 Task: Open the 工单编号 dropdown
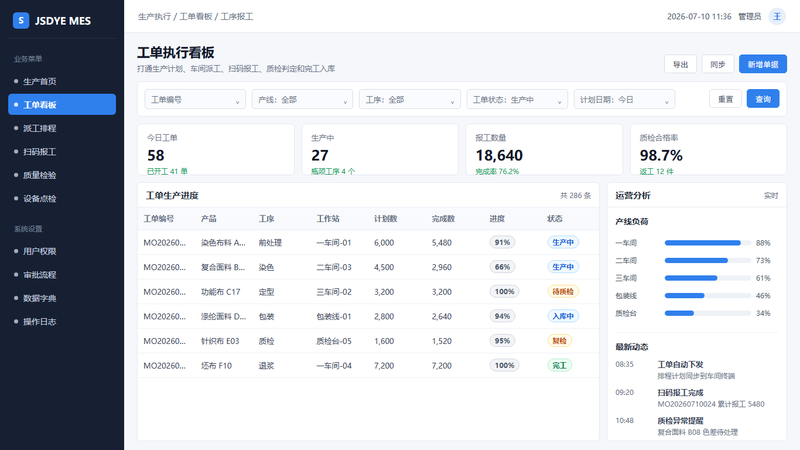point(195,99)
